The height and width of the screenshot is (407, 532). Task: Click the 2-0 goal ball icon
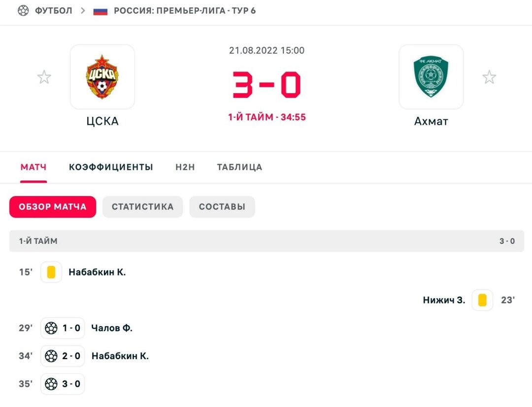coord(51,356)
